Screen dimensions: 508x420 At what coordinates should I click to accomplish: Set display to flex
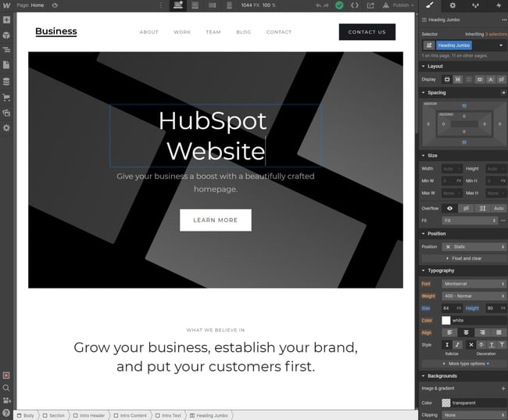point(458,79)
